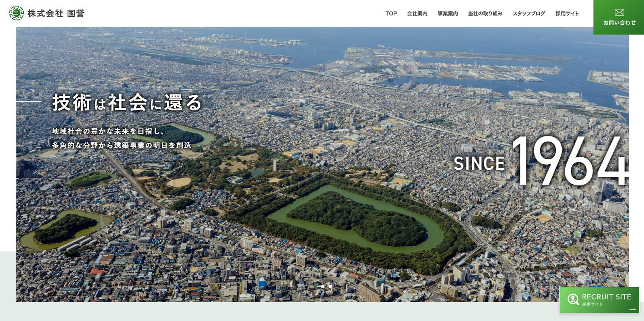Switch to the third slide indicator dot
Image resolution: width=644 pixels, height=321 pixels.
pos(330,286)
